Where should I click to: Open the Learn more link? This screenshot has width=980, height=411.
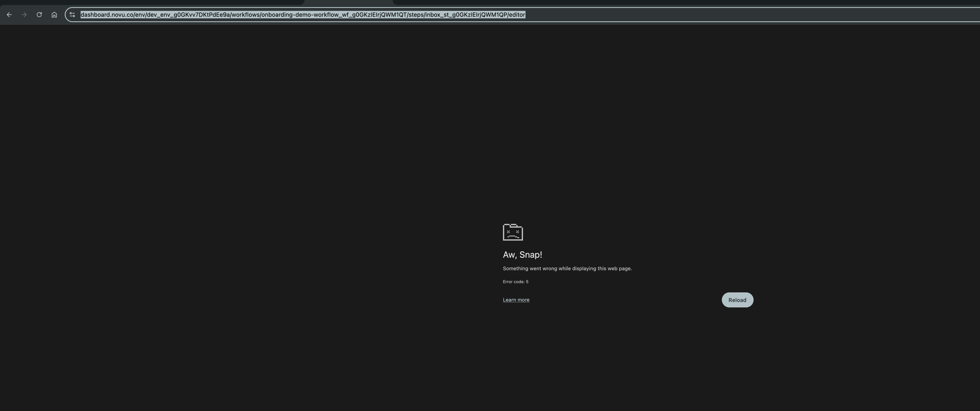point(516,300)
